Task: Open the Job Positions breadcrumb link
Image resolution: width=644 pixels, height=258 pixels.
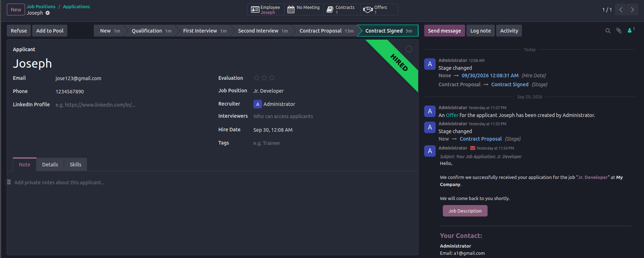Action: [x=41, y=6]
